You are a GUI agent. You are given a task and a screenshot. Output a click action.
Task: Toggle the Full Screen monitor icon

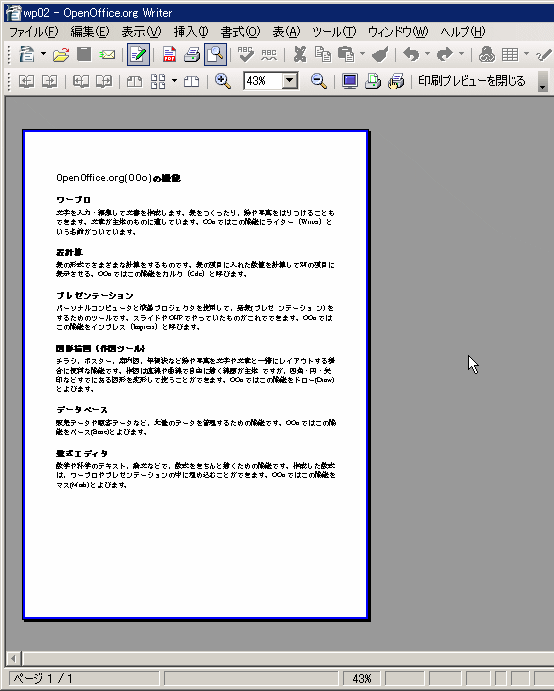coord(350,81)
